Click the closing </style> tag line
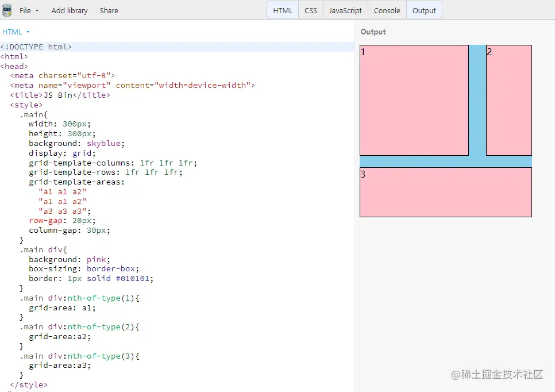This screenshot has width=555, height=392. pyautogui.click(x=29, y=385)
